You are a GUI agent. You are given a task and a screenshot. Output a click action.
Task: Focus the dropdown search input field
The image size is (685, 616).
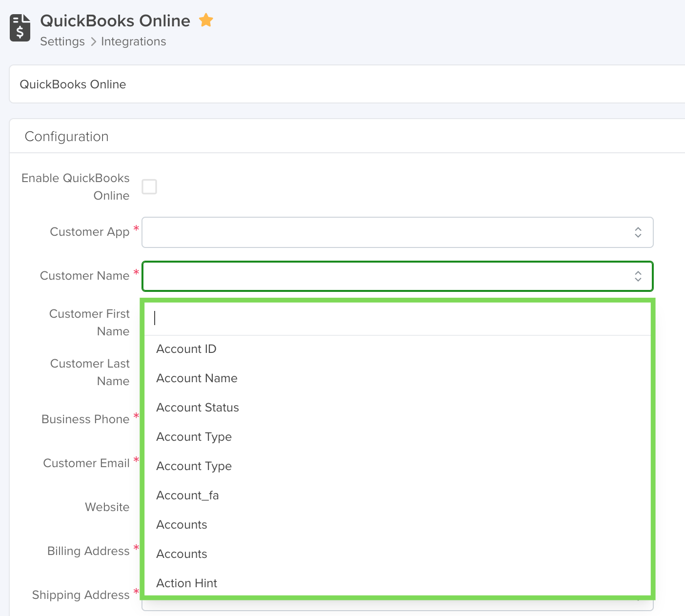(398, 318)
